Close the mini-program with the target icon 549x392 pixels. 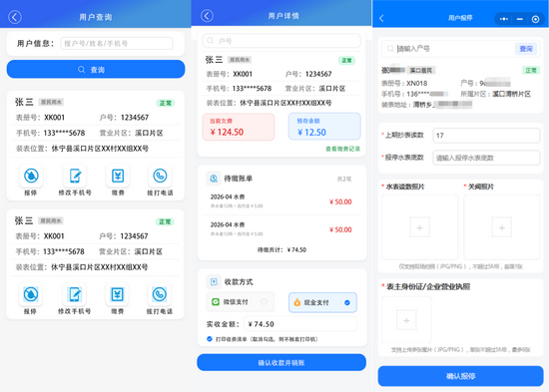[535, 19]
